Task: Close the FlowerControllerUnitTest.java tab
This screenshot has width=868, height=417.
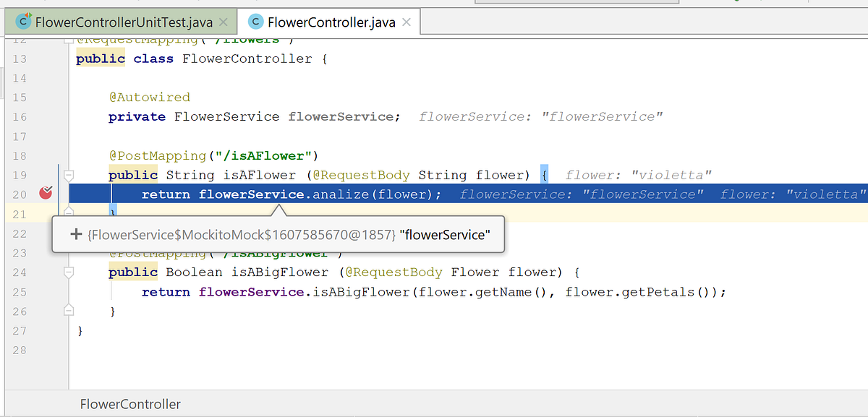Action: coord(222,22)
